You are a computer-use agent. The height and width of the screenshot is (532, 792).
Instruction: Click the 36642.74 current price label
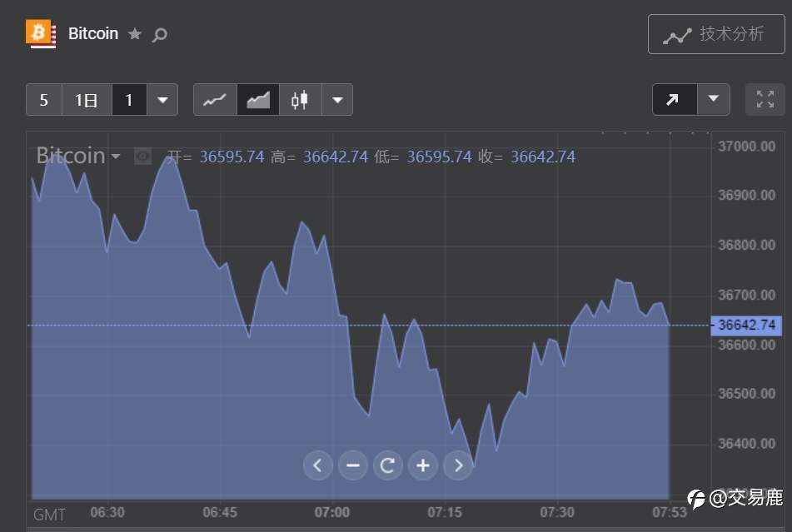click(x=746, y=325)
